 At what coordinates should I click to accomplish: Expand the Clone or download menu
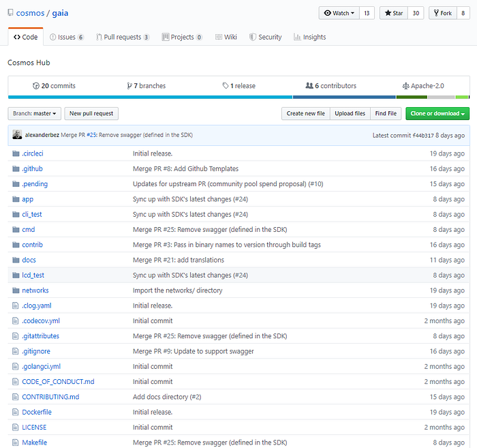[x=437, y=113]
